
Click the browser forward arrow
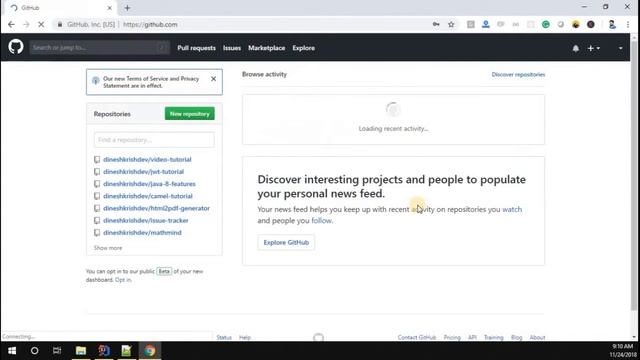(x=26, y=24)
